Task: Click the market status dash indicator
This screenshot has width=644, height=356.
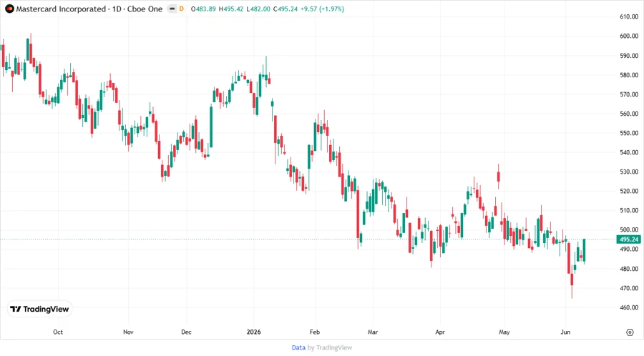Action: pyautogui.click(x=172, y=9)
